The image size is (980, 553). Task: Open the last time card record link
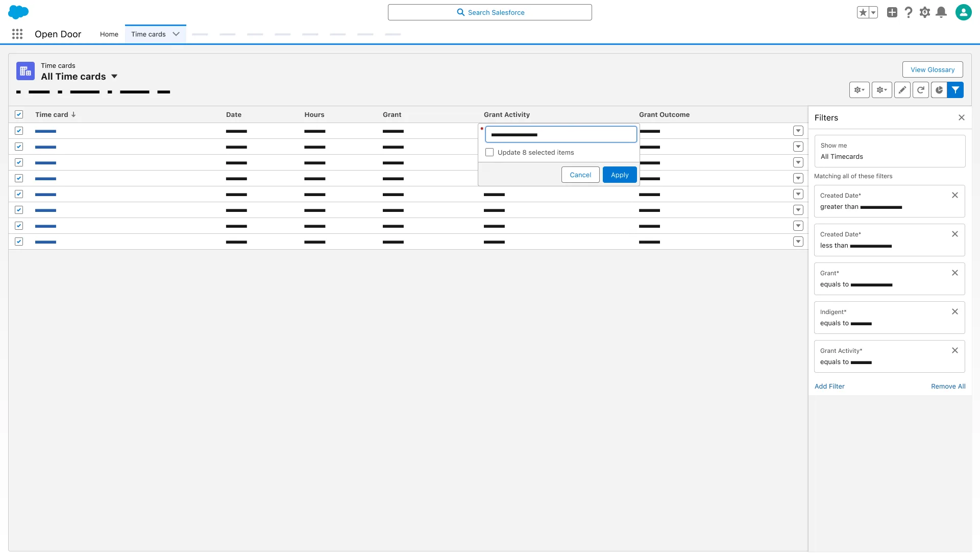coord(45,242)
